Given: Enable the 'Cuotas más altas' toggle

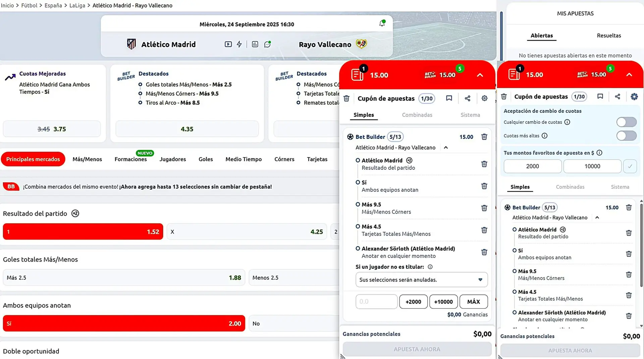Looking at the screenshot, I should (x=626, y=136).
